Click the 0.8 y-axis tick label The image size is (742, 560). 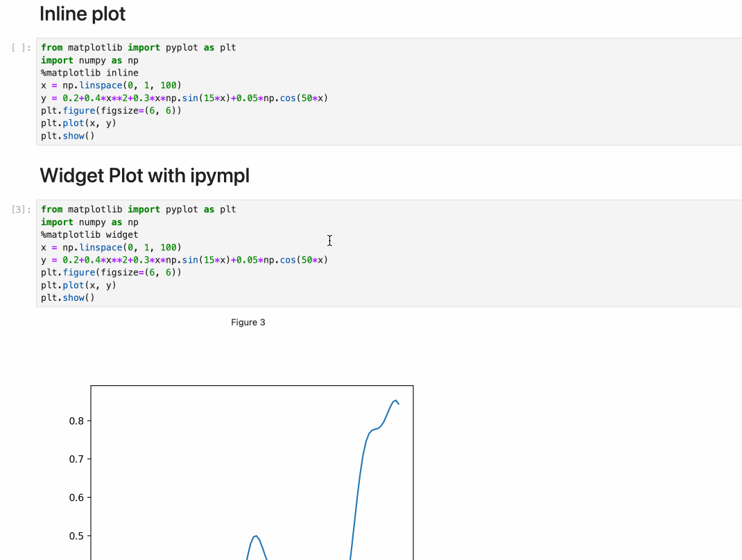point(76,421)
